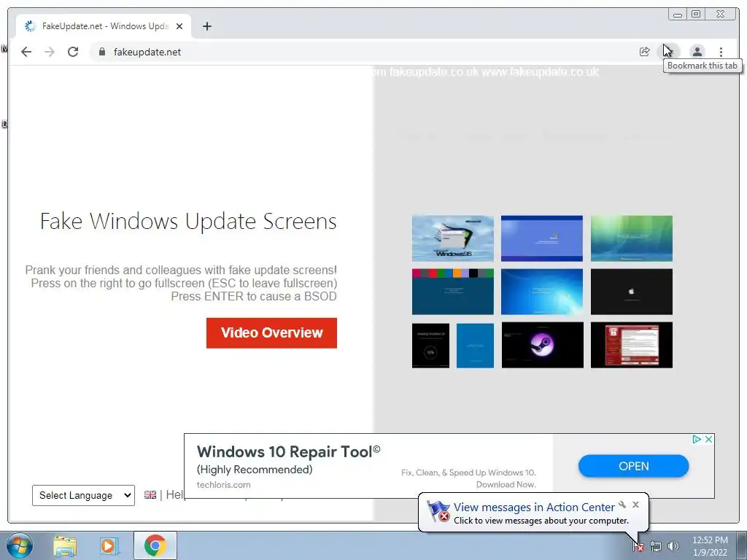Image resolution: width=747 pixels, height=560 pixels.
Task: Choose the Windows 98 update screen thumbnail
Action: pyautogui.click(x=452, y=238)
